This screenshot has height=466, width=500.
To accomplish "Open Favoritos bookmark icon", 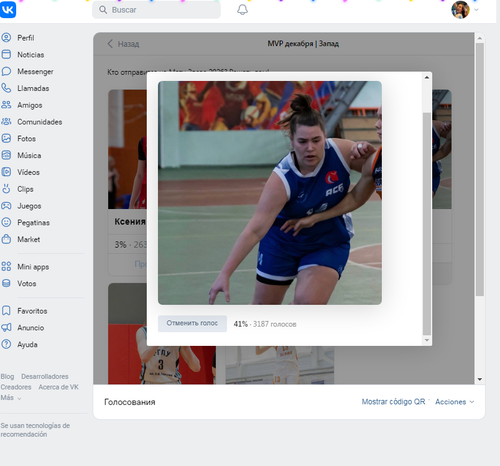I will (x=6, y=311).
